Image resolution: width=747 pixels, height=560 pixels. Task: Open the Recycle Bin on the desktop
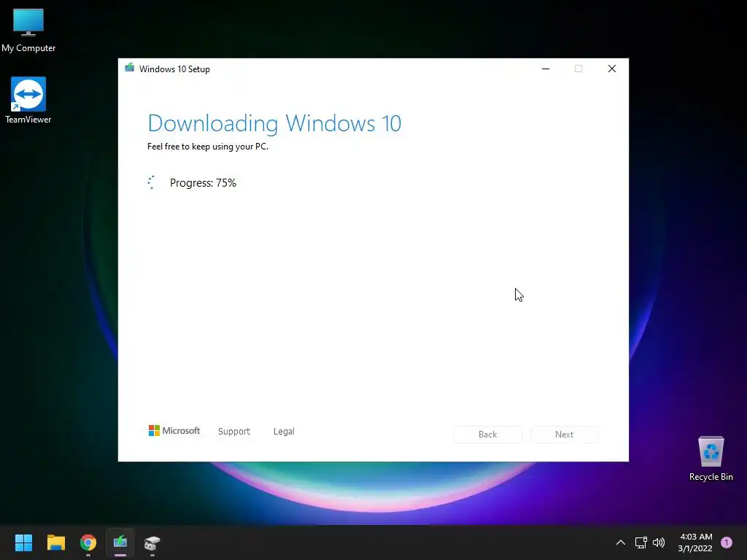(x=711, y=458)
